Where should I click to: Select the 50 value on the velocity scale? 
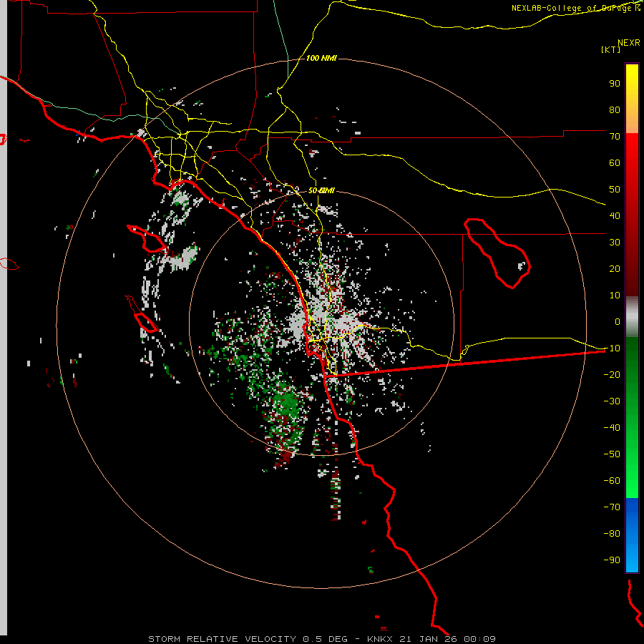(615, 190)
